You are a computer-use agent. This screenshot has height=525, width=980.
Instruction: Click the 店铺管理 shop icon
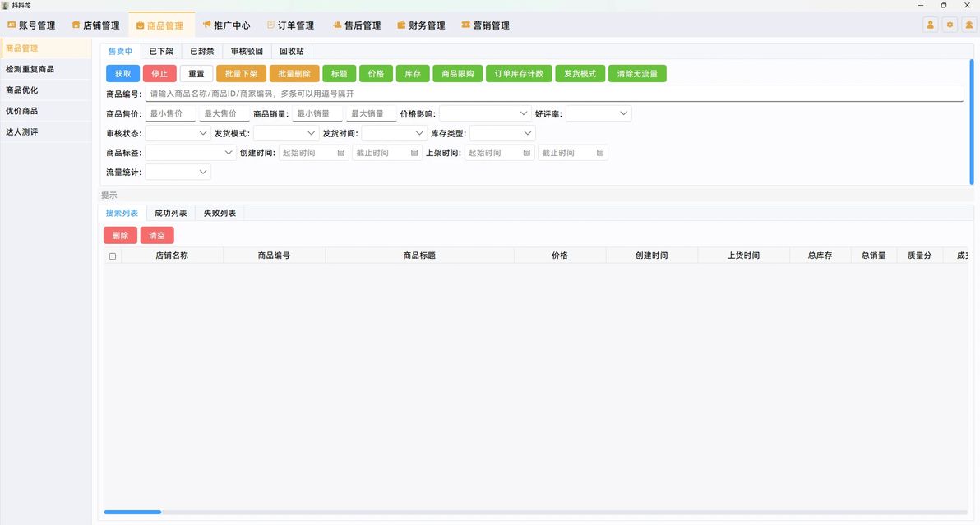click(76, 25)
